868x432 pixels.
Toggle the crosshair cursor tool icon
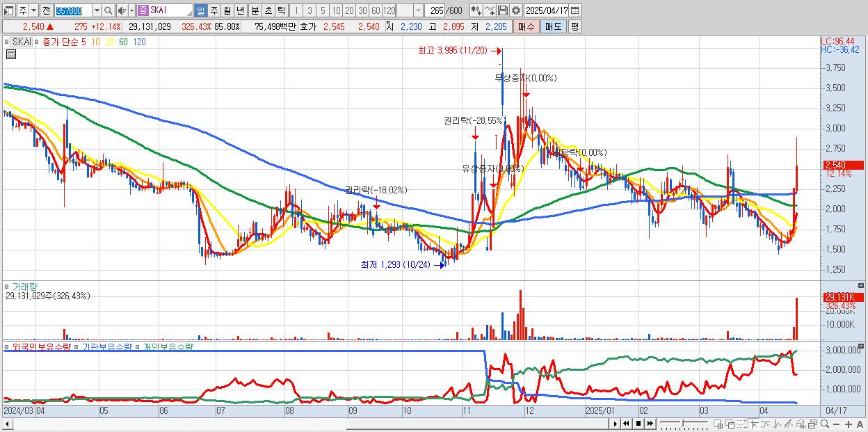(754, 424)
